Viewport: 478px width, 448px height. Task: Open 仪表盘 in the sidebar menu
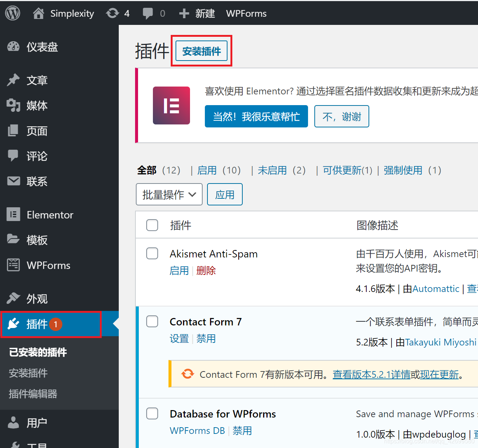(x=42, y=47)
